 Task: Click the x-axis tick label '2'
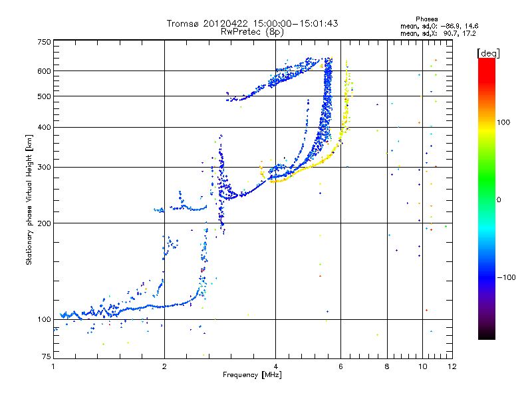164,366
